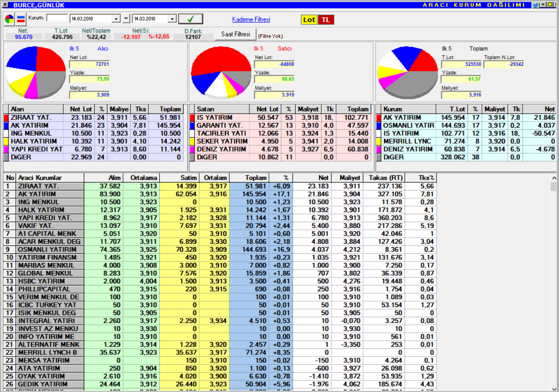Click Alıcı Net Lot field 72701

90,64
